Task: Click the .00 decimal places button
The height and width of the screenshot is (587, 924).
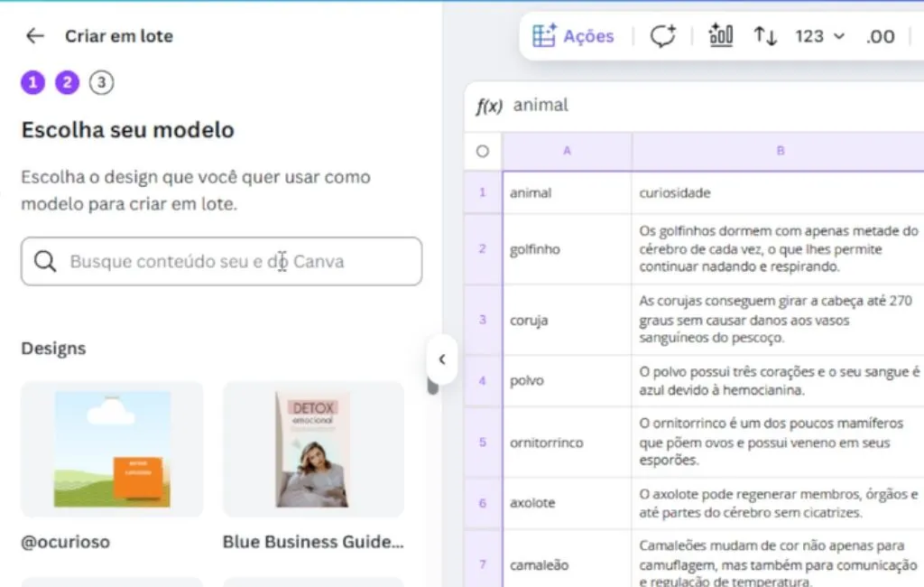Action: 880,36
